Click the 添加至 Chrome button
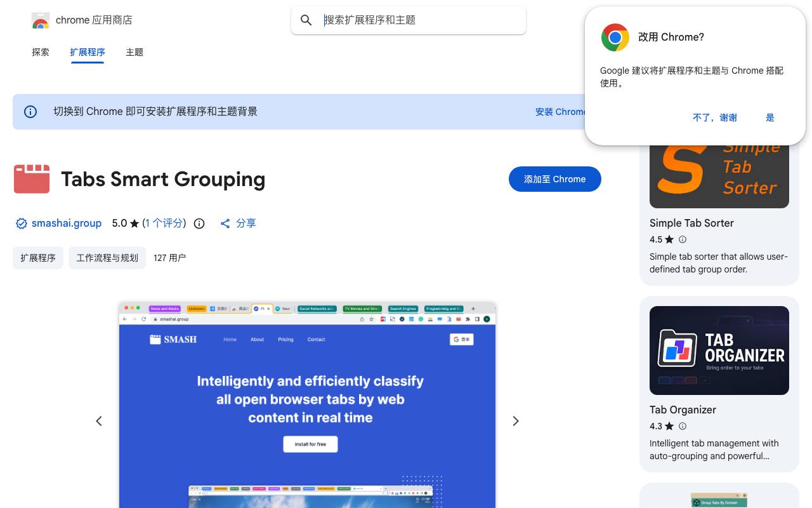The image size is (812, 508). 555,179
